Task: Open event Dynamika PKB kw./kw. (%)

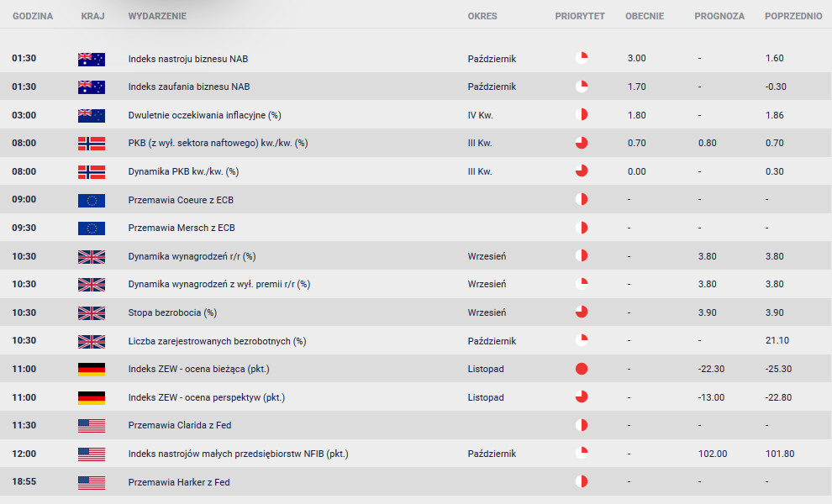Action: click(x=183, y=172)
